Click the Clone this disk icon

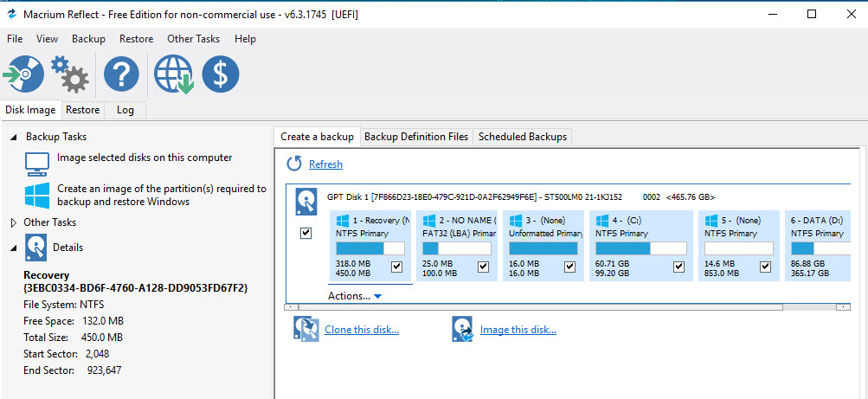306,329
